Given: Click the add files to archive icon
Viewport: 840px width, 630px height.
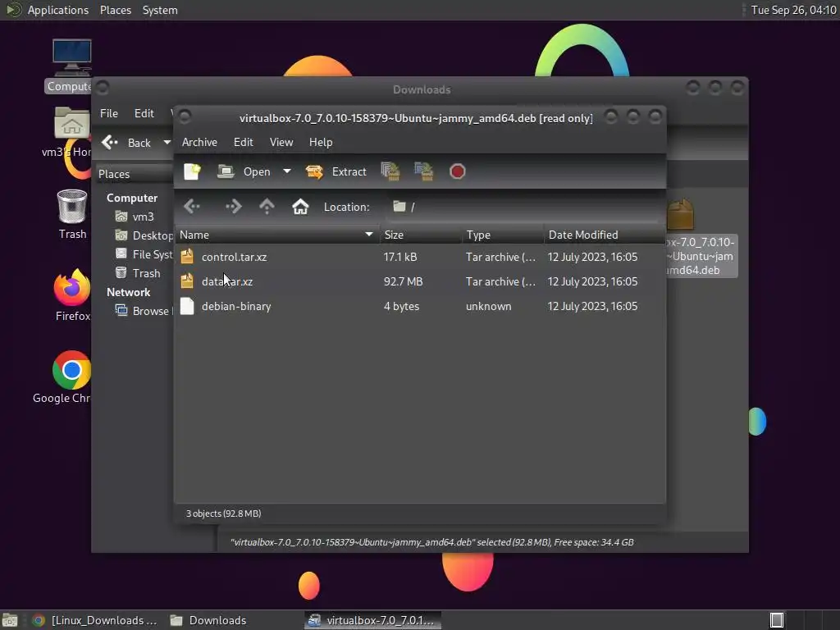Looking at the screenshot, I should (390, 171).
